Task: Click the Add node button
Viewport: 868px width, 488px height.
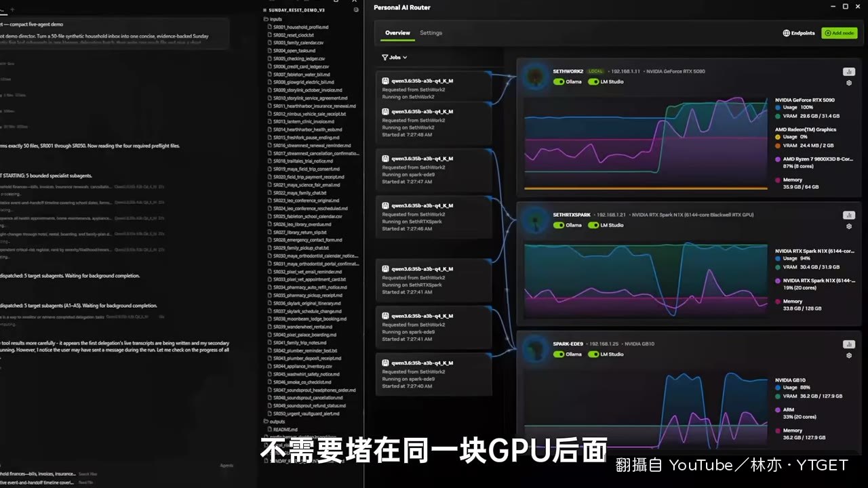Action: coord(840,33)
